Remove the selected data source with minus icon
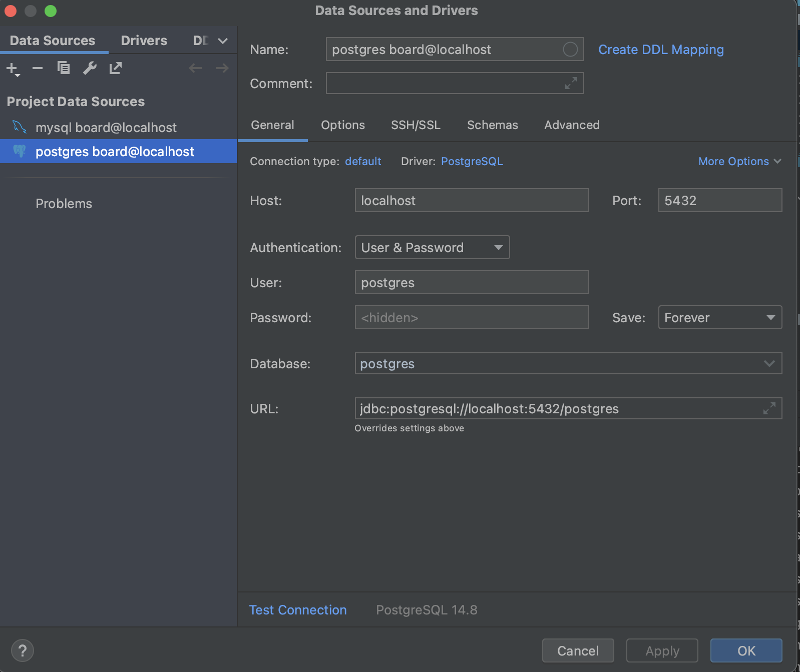The image size is (800, 672). 38,68
